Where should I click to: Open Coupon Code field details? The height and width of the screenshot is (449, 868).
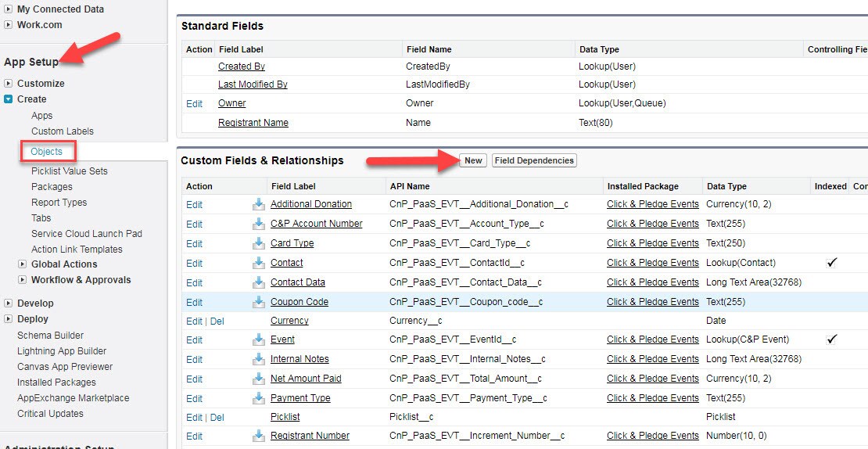tap(299, 302)
